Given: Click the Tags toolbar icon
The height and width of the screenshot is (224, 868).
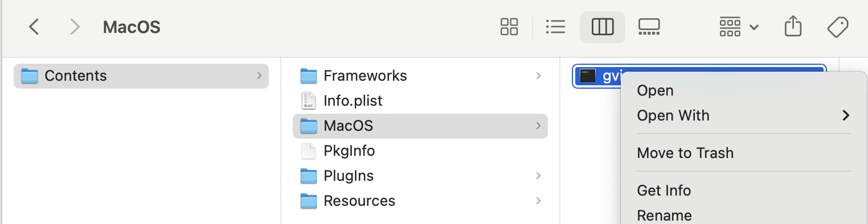Looking at the screenshot, I should point(838,27).
